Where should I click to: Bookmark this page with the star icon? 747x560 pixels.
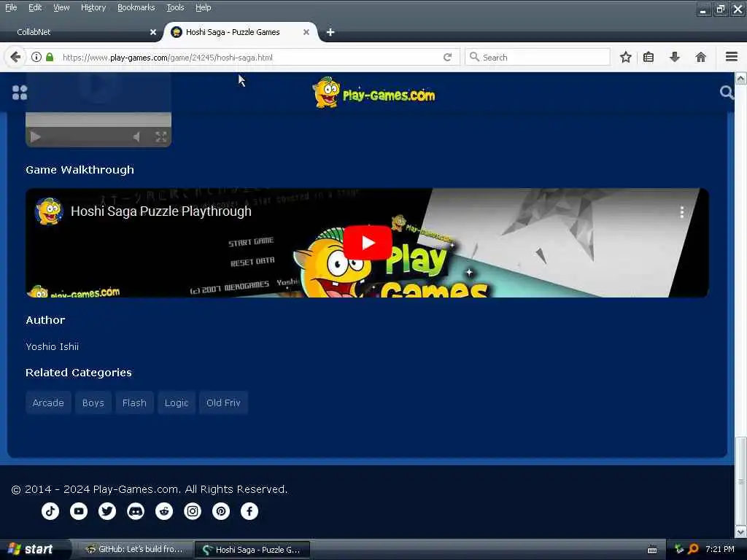click(x=625, y=57)
